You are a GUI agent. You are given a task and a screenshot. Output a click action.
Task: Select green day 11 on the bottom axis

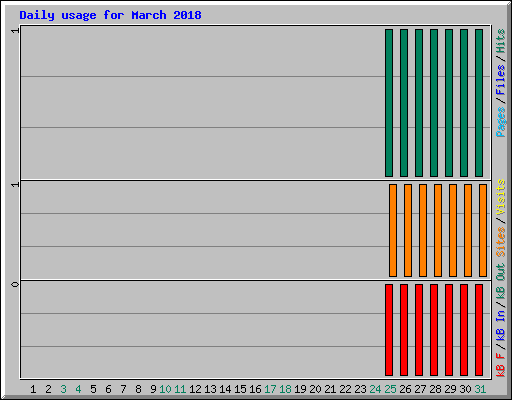180,389
